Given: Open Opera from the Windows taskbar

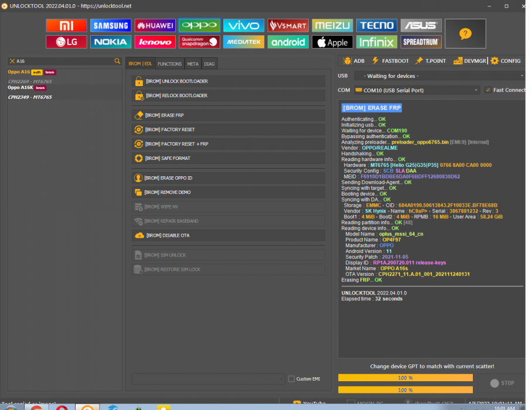Looking at the screenshot, I should (62, 407).
